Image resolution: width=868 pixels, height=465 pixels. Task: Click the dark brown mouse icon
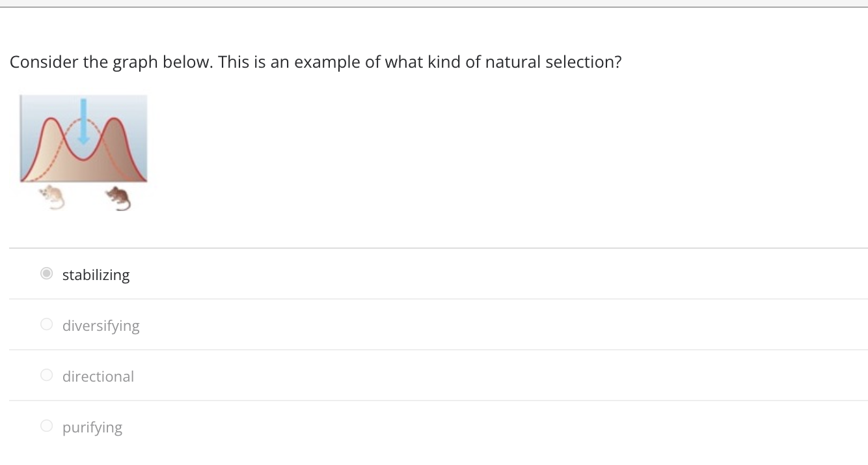click(118, 198)
